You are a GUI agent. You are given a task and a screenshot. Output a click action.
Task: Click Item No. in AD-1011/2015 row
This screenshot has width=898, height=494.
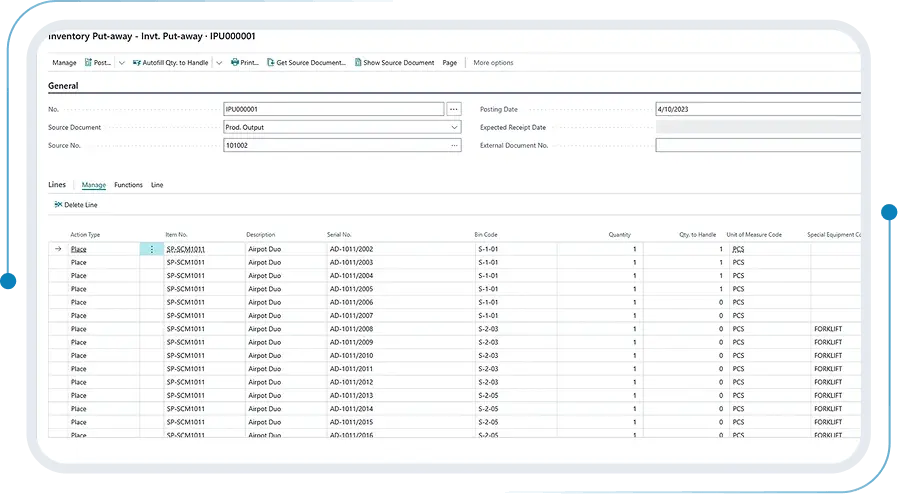pyautogui.click(x=186, y=422)
